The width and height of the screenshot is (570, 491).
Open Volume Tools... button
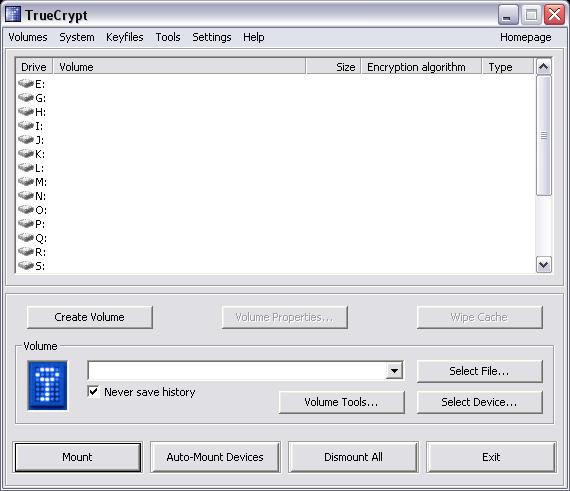tap(341, 402)
